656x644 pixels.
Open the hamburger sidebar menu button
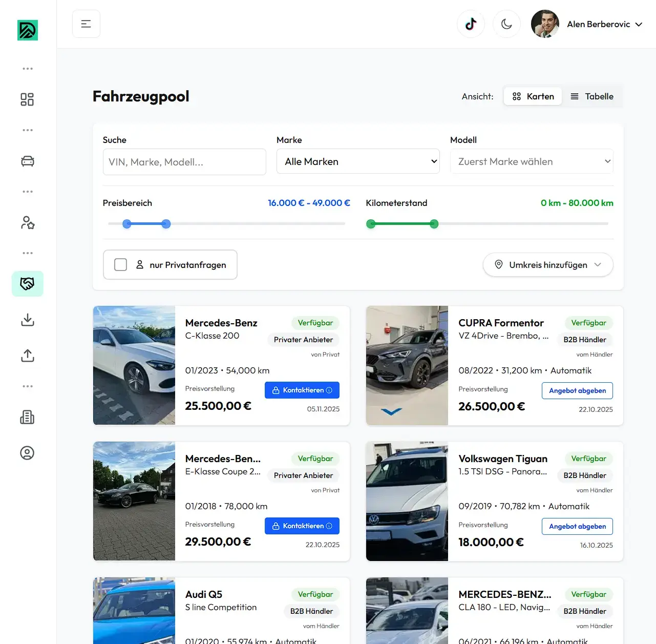[86, 24]
